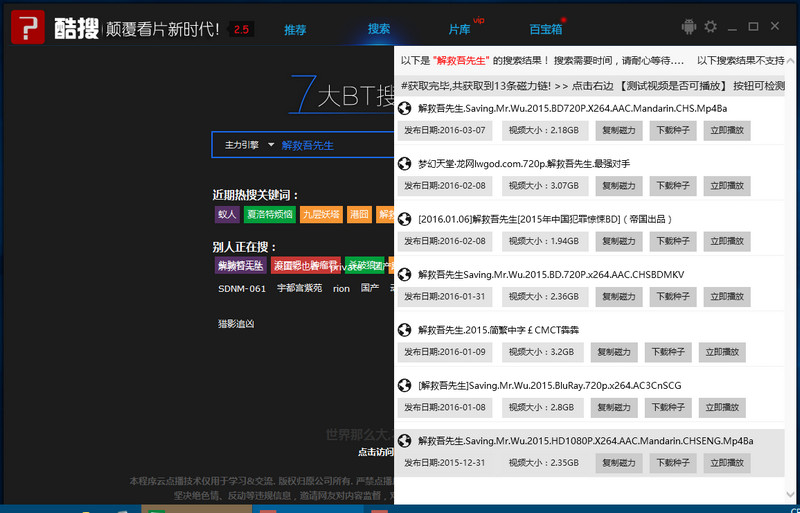Copy magnet for 2.36GB result
This screenshot has width=800, height=513.
[x=619, y=297]
